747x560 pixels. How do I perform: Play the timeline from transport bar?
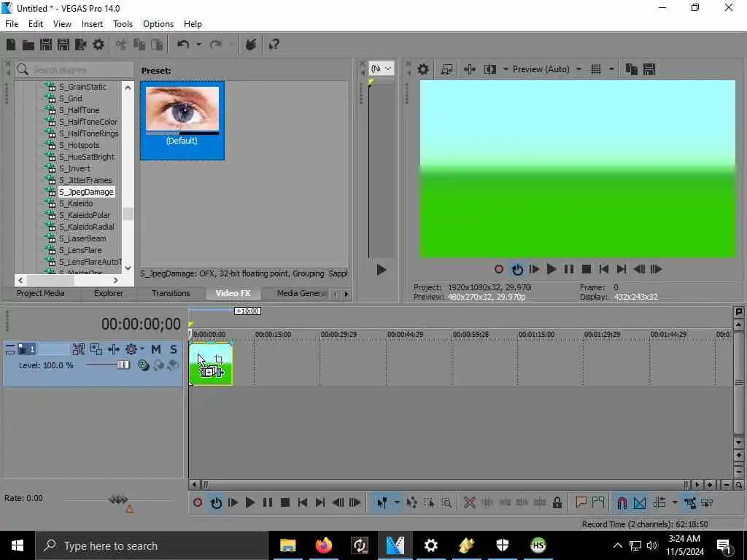click(249, 502)
